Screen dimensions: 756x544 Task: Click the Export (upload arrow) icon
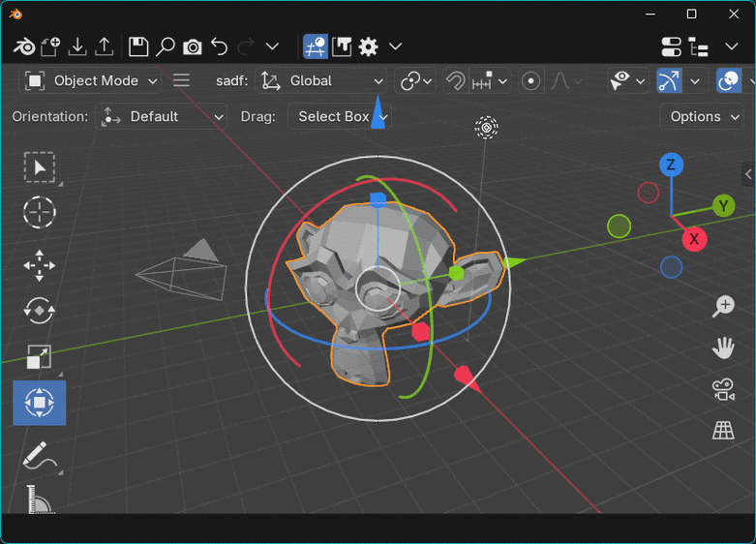pos(105,46)
